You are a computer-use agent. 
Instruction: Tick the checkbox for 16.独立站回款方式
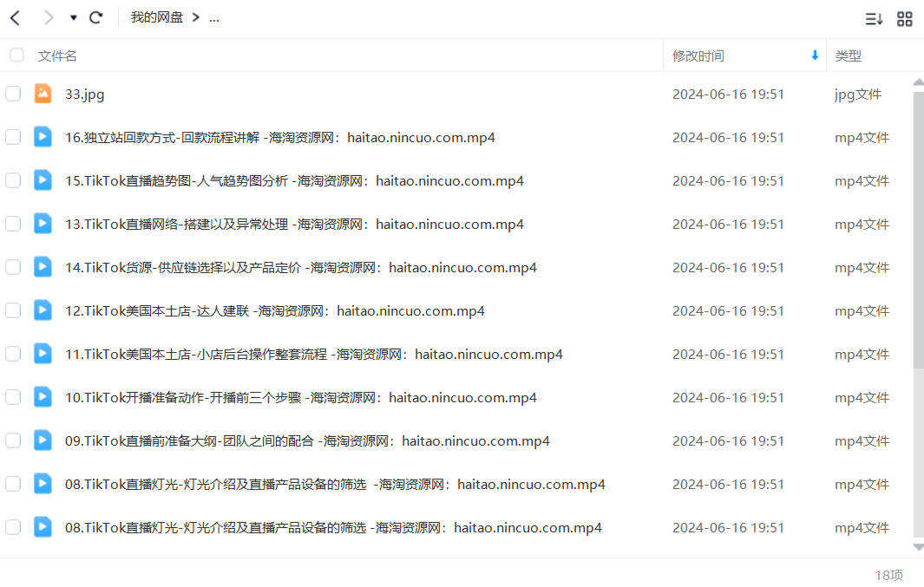tap(13, 137)
